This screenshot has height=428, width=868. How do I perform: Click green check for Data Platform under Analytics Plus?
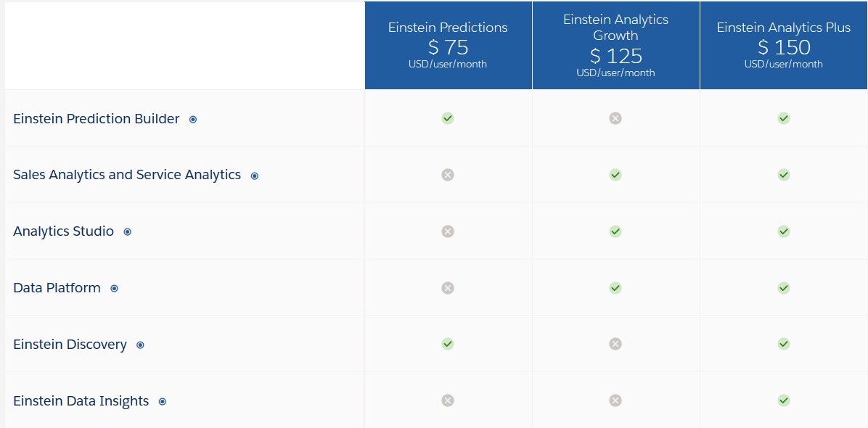pyautogui.click(x=783, y=288)
